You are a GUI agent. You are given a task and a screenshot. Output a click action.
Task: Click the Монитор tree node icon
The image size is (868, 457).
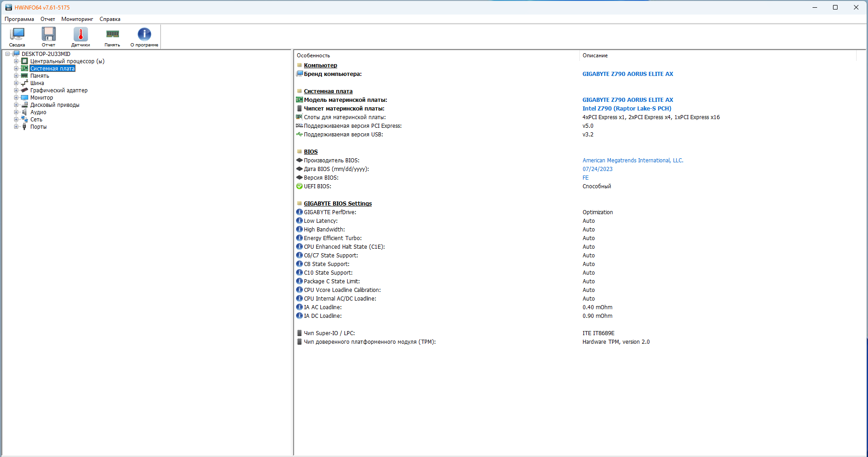pyautogui.click(x=25, y=97)
